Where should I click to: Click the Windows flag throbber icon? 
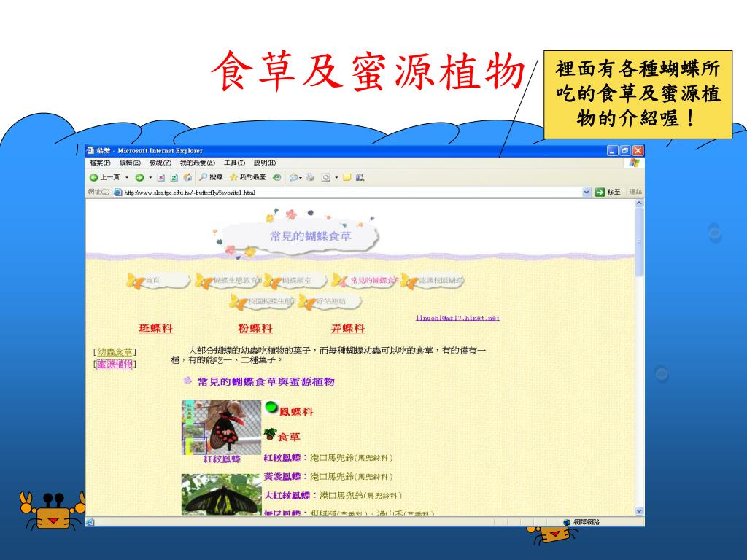[x=634, y=163]
